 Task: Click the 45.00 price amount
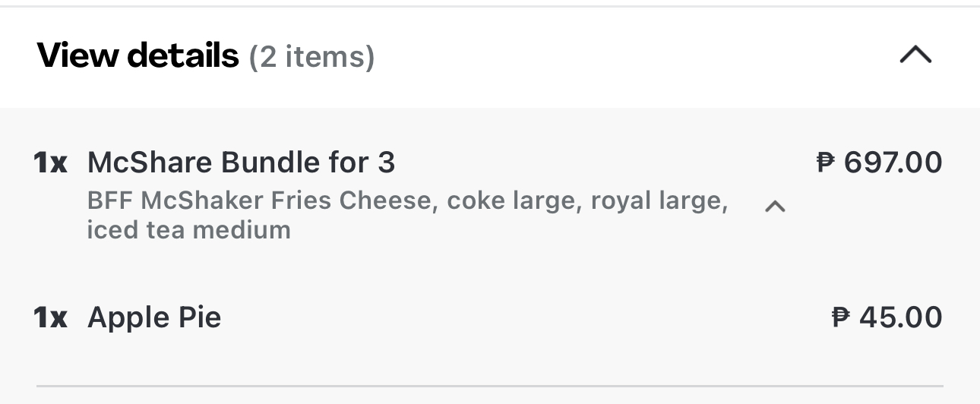click(x=901, y=317)
